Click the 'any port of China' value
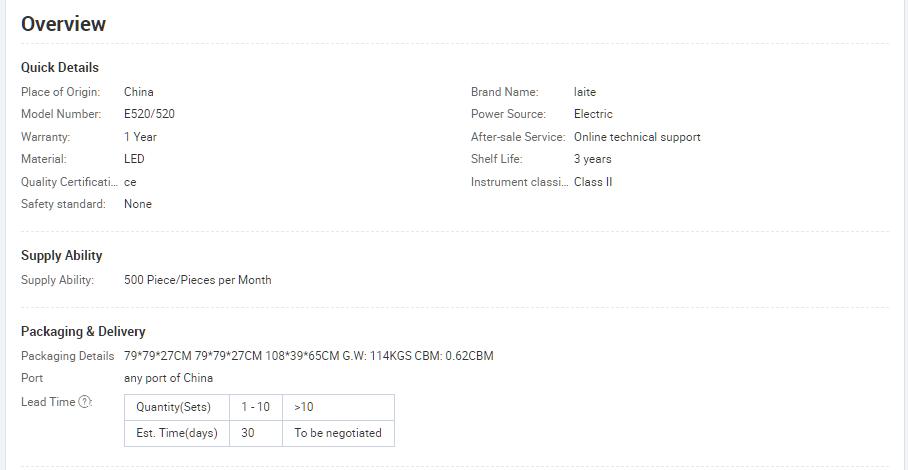Image resolution: width=908 pixels, height=470 pixels. (x=168, y=378)
